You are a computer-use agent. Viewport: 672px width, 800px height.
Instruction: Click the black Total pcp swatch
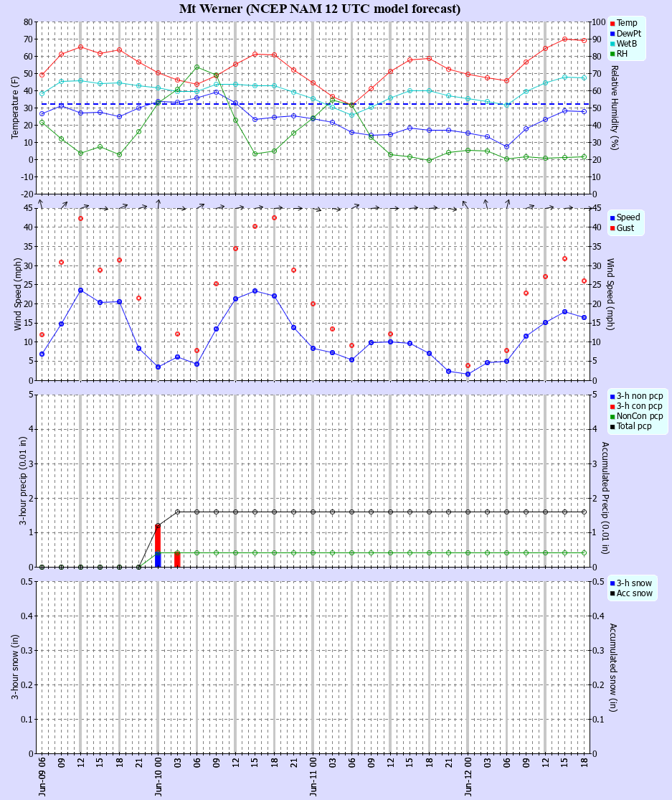[612, 426]
